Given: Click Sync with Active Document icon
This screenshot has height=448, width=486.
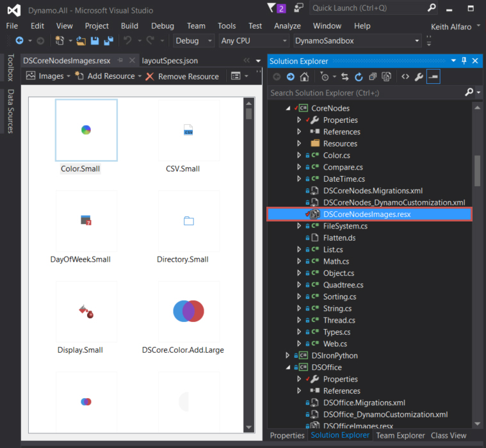Looking at the screenshot, I should tap(344, 77).
